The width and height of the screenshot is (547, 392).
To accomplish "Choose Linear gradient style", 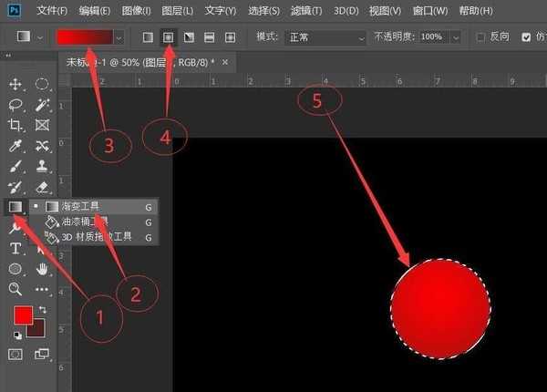I will click(x=148, y=37).
